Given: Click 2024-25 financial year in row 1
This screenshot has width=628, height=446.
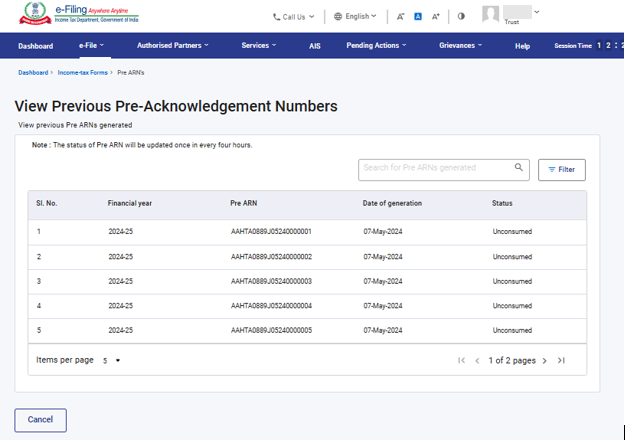Looking at the screenshot, I should pos(121,232).
